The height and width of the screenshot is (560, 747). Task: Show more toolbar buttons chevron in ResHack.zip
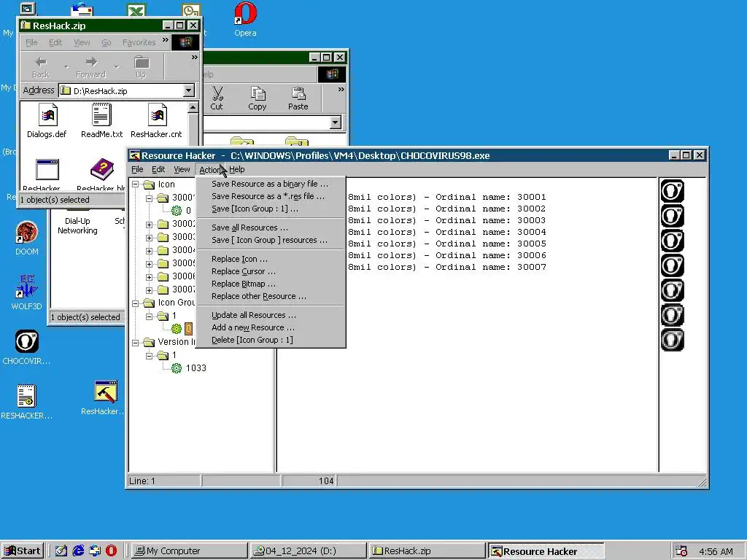(194, 58)
